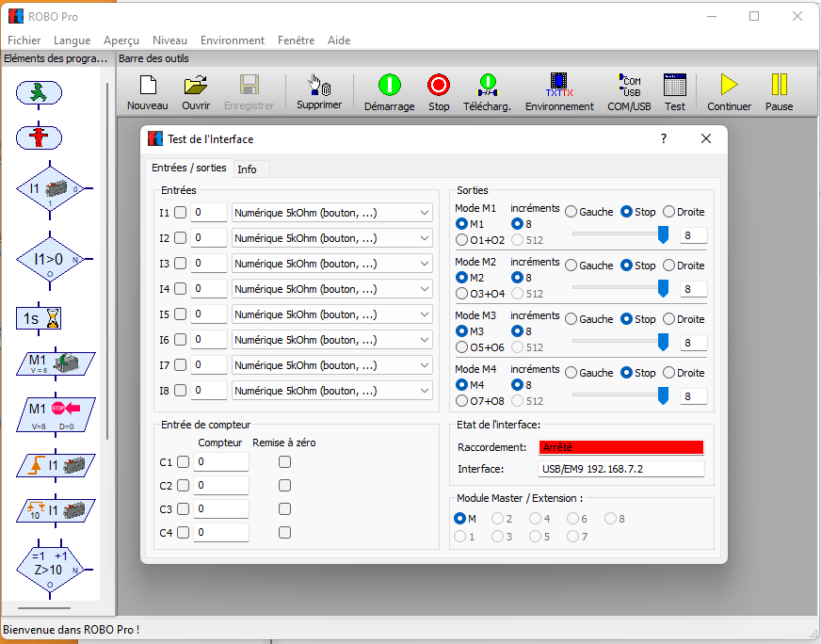Viewport: 821px width, 644px height.
Task: Pick the I1 digital branch diamond element
Action: coord(50,188)
